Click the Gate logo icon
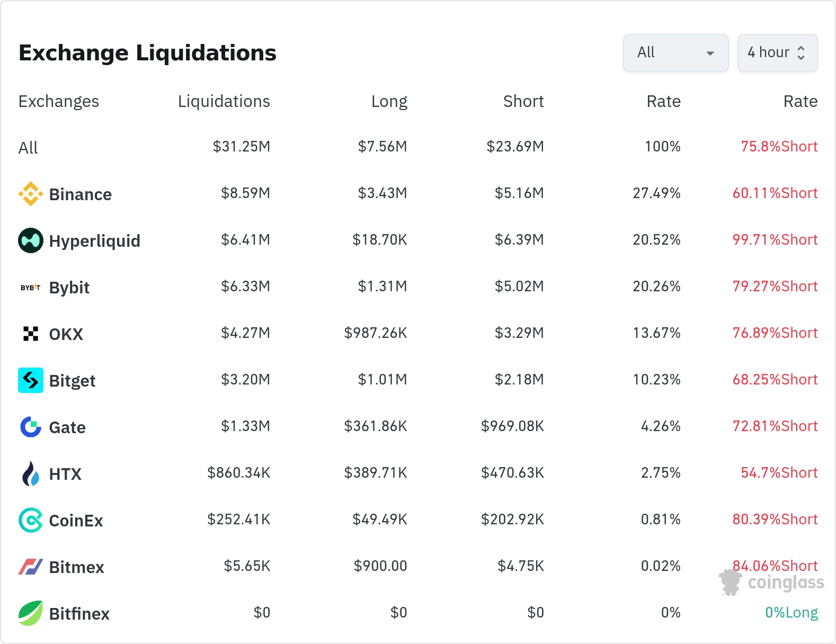 [x=31, y=427]
